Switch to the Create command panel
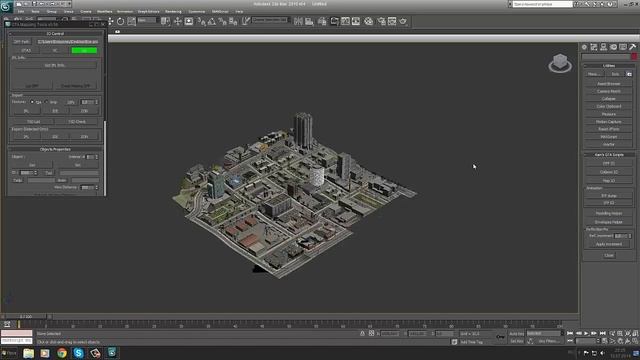The image size is (640, 360). coord(584,47)
